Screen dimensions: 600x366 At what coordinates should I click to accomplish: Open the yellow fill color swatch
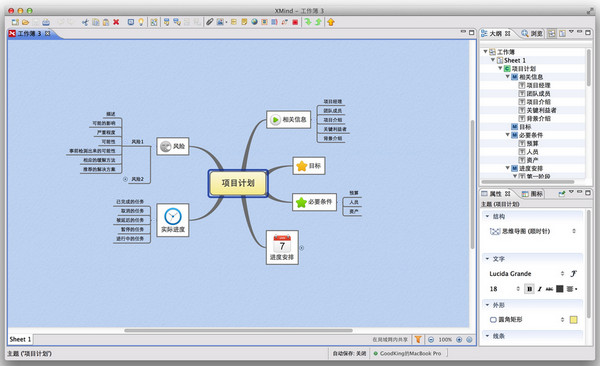click(573, 320)
